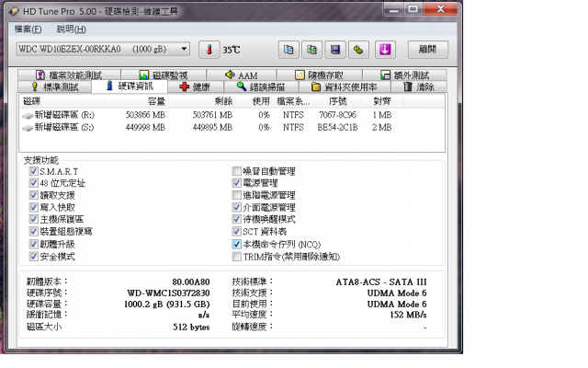Click the firmware version 80.00A80

(x=191, y=282)
